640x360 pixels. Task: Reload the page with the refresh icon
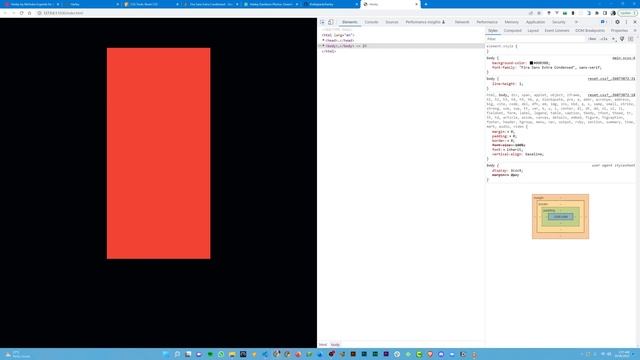click(x=21, y=13)
